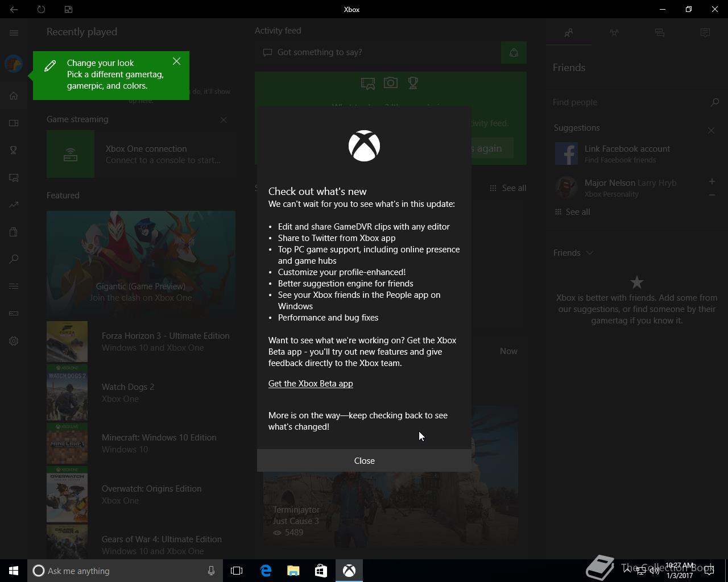Open Minecraft: Windows 10 Edition entry
The height and width of the screenshot is (582, 728).
point(141,443)
